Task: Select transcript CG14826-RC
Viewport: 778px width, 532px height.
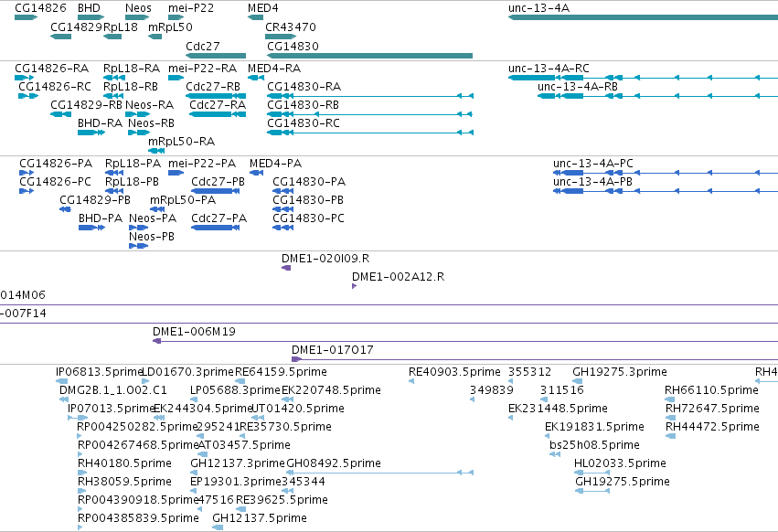Action: click(55, 87)
